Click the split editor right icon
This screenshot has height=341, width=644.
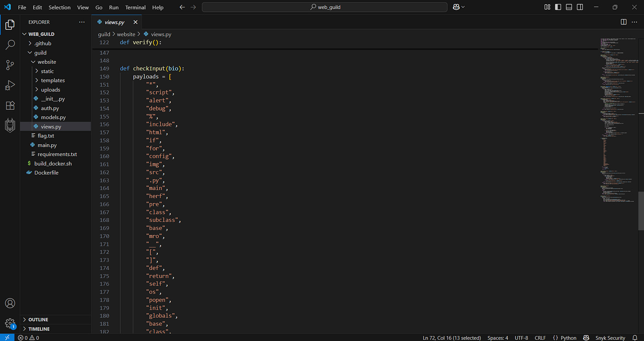(x=624, y=22)
